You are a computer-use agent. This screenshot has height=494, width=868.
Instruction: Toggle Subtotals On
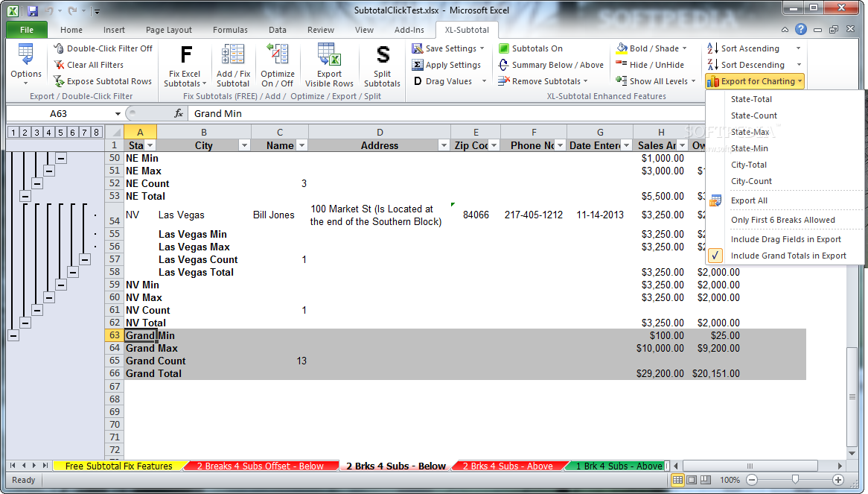point(530,48)
